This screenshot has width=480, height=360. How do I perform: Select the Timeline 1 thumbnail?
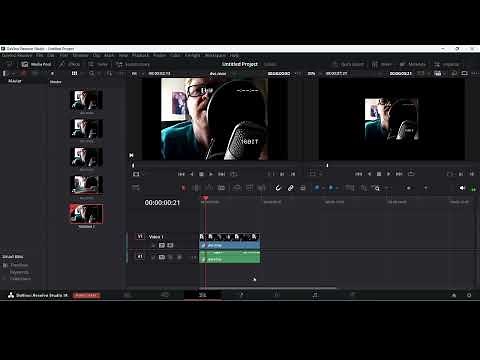[x=86, y=214]
